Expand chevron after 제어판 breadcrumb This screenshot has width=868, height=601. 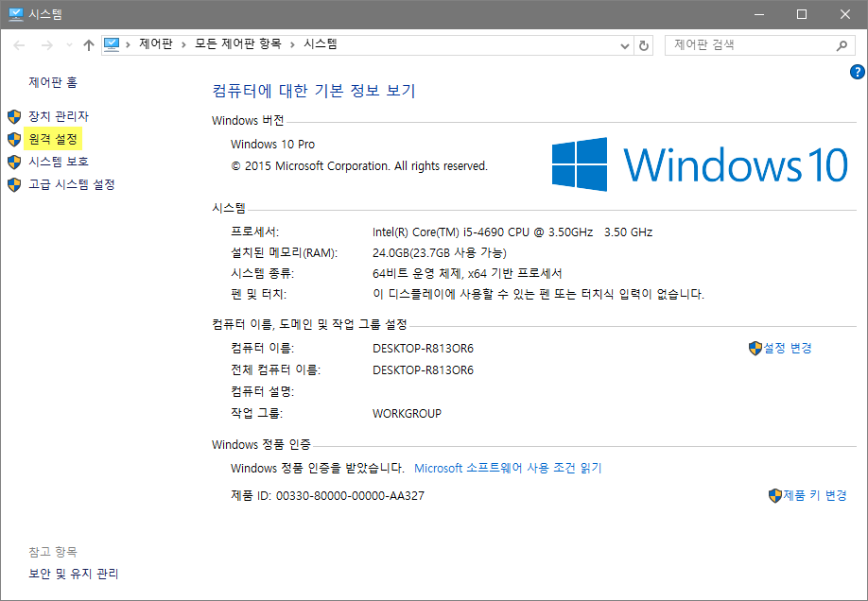point(183,44)
